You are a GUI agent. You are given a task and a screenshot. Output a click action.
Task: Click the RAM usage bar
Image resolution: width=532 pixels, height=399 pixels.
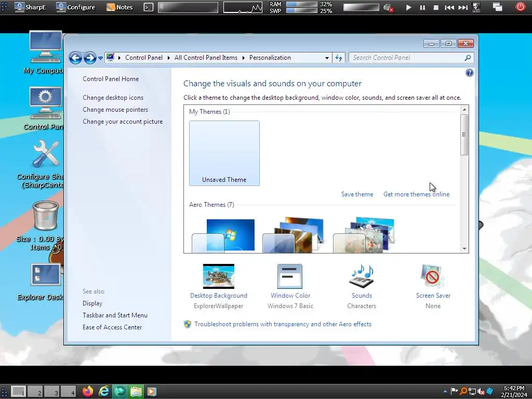[302, 4]
